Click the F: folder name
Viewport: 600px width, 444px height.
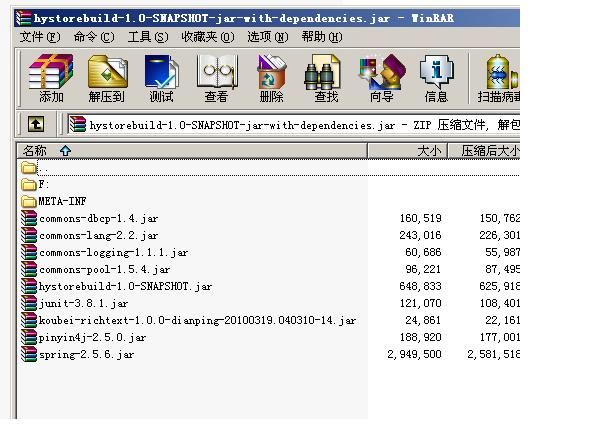pos(44,184)
